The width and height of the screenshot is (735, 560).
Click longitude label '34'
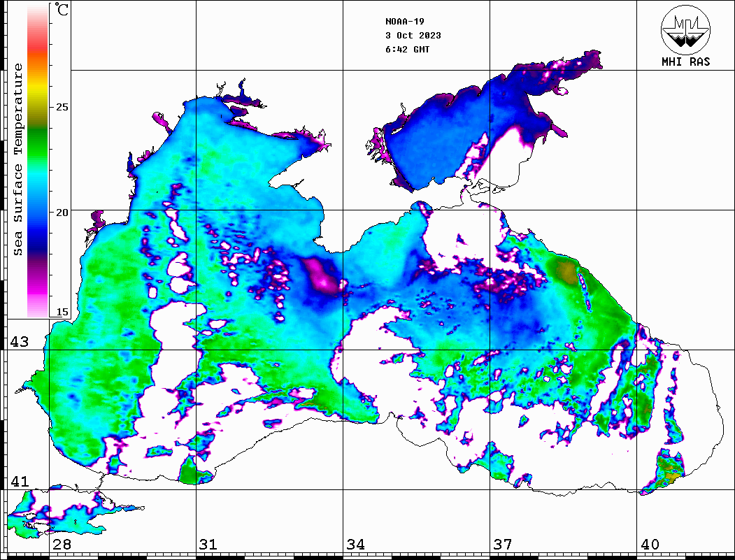pos(355,545)
